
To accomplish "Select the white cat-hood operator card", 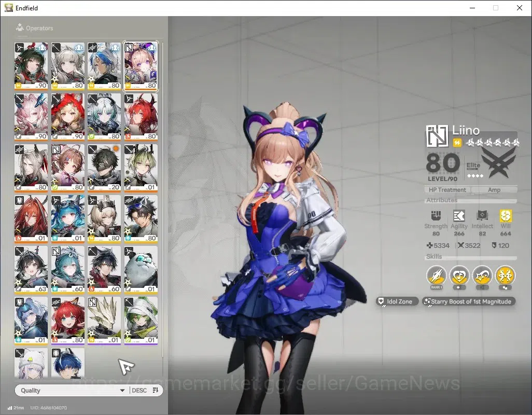I will 31,363.
